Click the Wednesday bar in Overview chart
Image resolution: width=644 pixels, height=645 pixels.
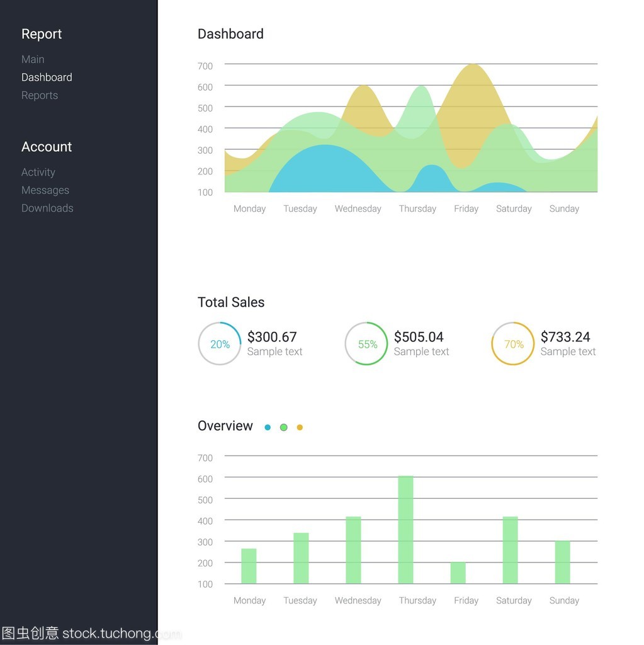coord(353,549)
